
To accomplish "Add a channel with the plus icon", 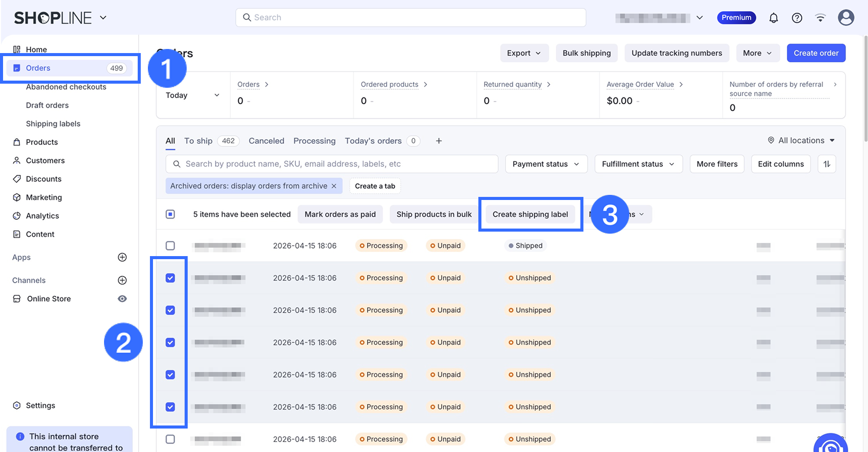I will click(122, 280).
